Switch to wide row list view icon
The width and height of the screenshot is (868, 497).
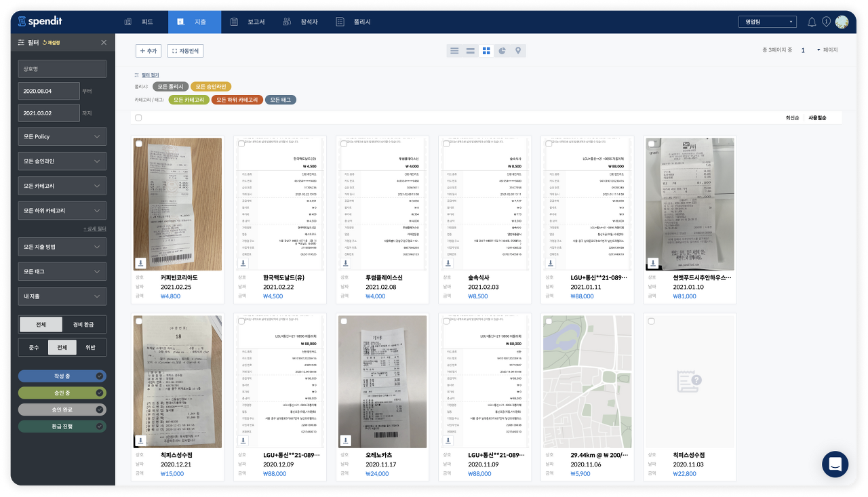470,51
